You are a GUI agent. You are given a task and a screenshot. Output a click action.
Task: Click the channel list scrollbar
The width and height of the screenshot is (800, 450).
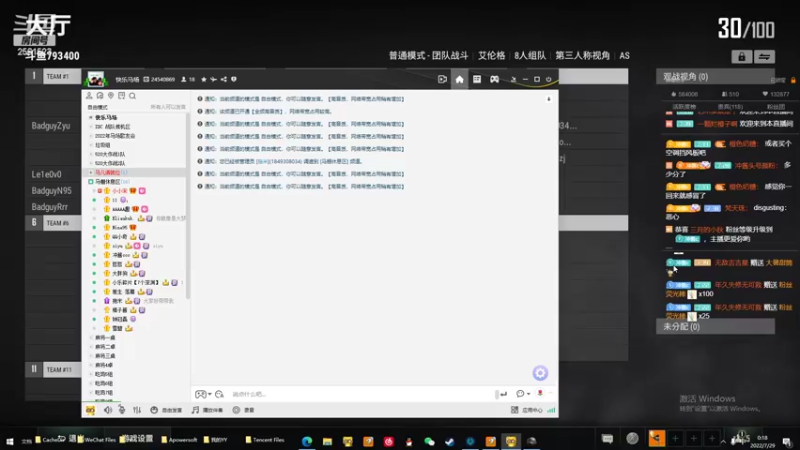[x=188, y=206]
